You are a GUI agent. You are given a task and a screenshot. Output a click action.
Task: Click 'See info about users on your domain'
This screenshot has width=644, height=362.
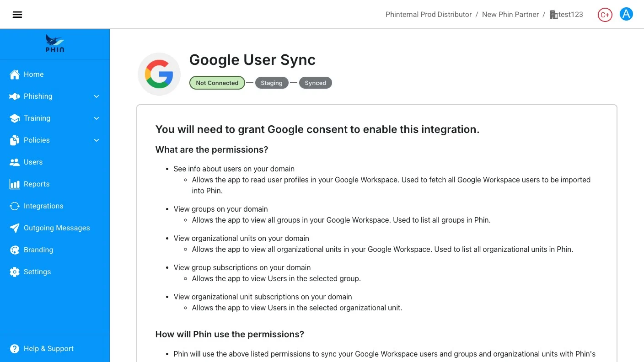pyautogui.click(x=234, y=169)
